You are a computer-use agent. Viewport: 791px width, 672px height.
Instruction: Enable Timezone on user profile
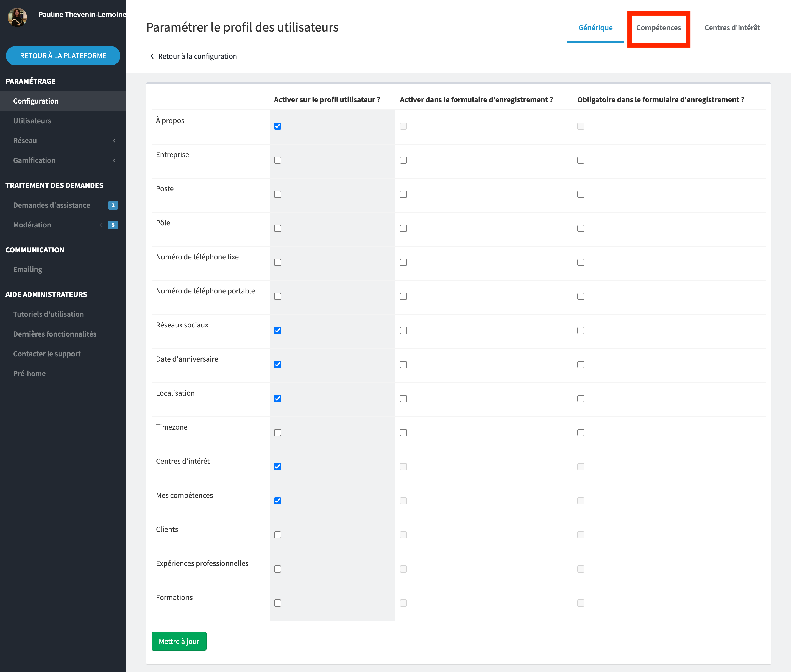(x=278, y=433)
